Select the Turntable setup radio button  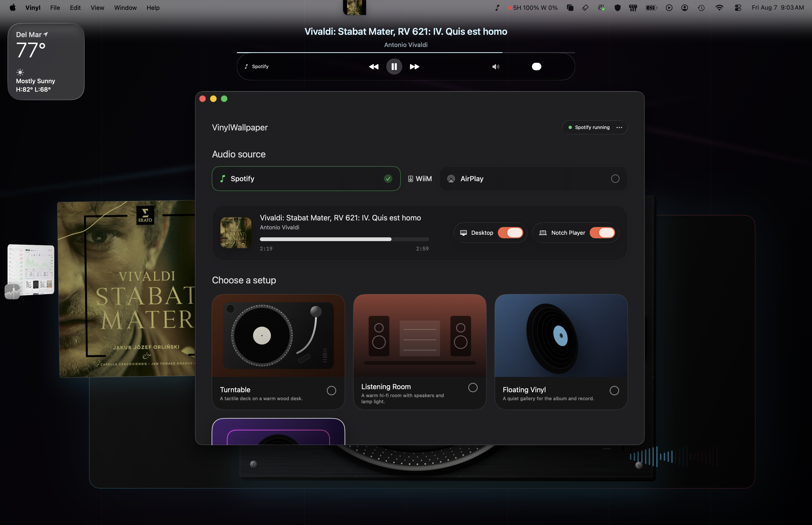click(331, 391)
